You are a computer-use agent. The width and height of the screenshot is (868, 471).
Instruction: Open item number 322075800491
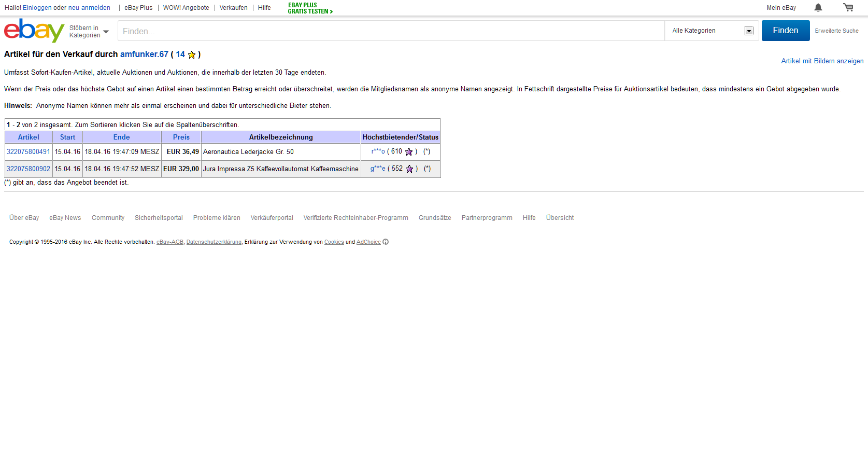(29, 151)
